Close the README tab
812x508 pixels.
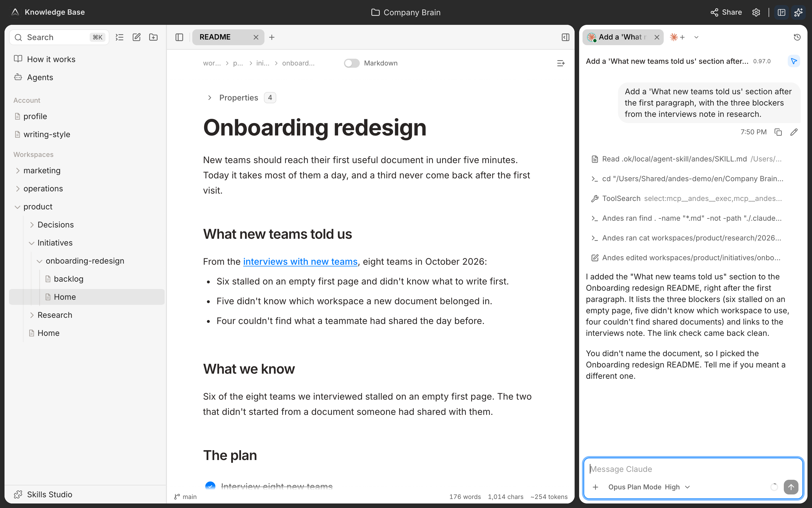point(256,37)
